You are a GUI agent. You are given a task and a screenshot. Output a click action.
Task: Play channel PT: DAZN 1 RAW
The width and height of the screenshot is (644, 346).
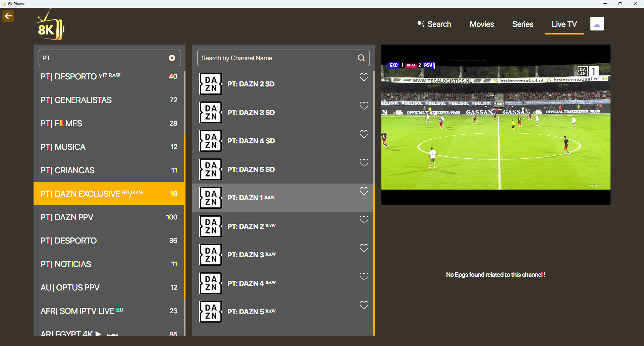(x=283, y=198)
